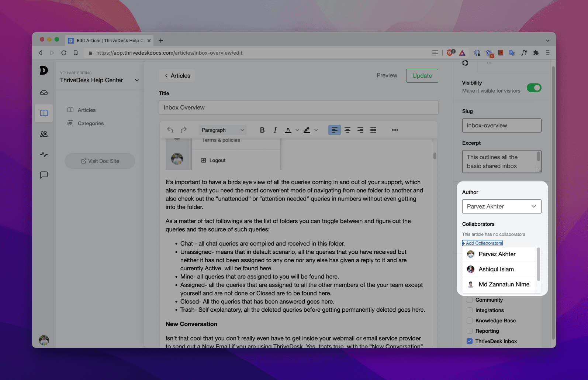Open browser extensions puzzle icon
Viewport: 588px width, 380px height.
pyautogui.click(x=536, y=53)
